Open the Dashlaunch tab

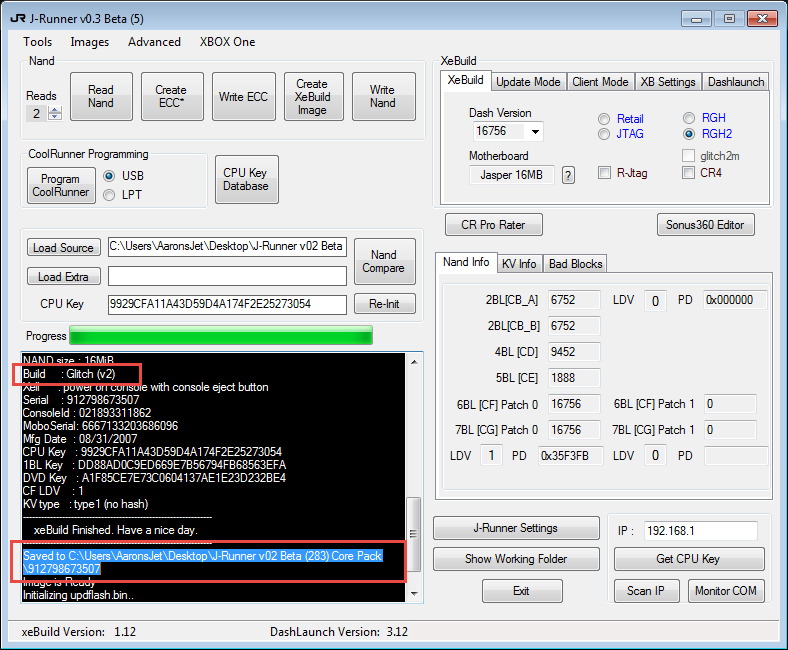click(x=735, y=82)
